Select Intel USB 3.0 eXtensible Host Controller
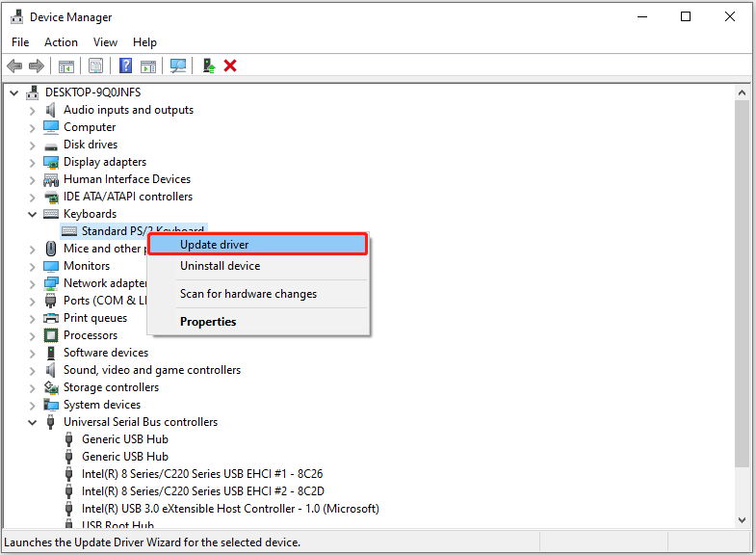 230,509
